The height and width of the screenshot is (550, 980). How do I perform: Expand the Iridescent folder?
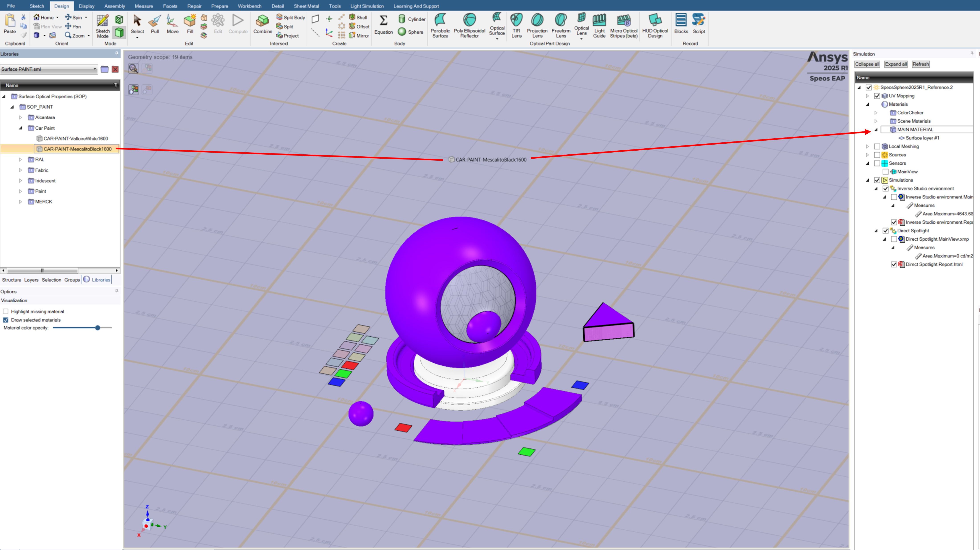click(20, 181)
